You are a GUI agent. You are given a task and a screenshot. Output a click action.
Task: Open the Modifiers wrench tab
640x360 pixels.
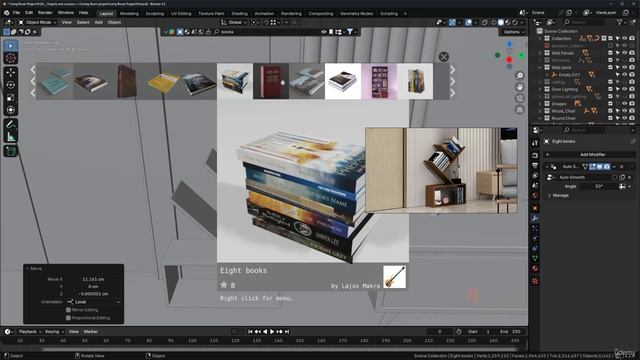pos(535,218)
